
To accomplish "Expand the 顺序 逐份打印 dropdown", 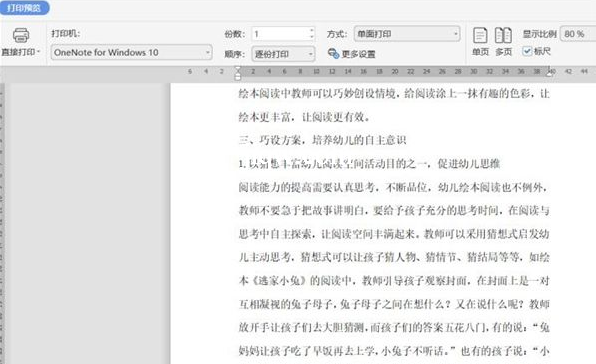I will click(x=283, y=54).
